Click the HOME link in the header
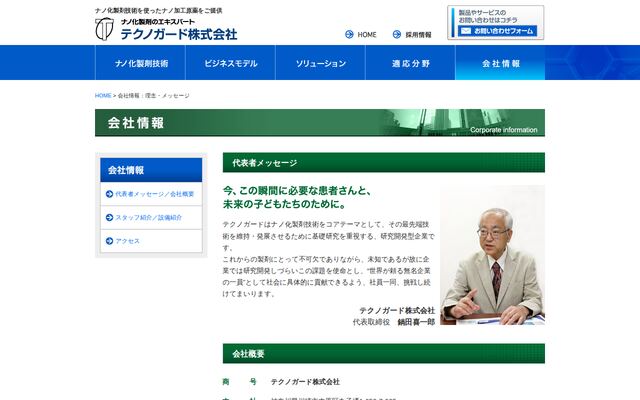Viewport: 640px width, 400px height. [x=367, y=35]
